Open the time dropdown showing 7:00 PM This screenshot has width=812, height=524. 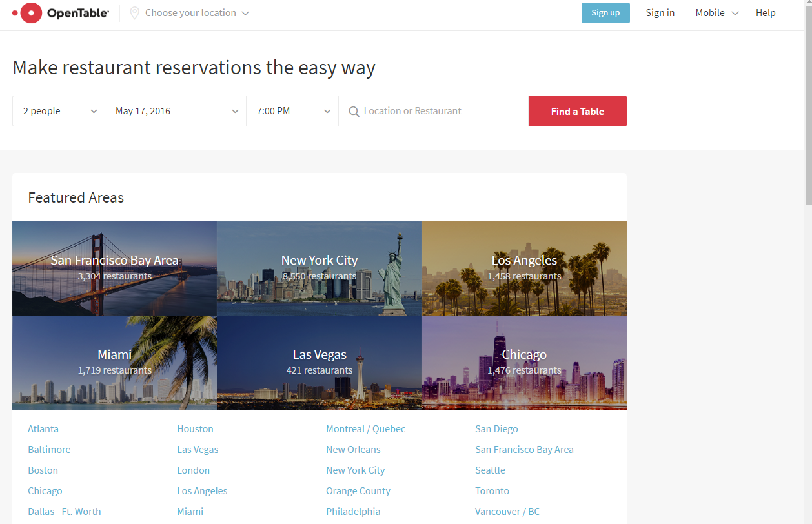292,111
